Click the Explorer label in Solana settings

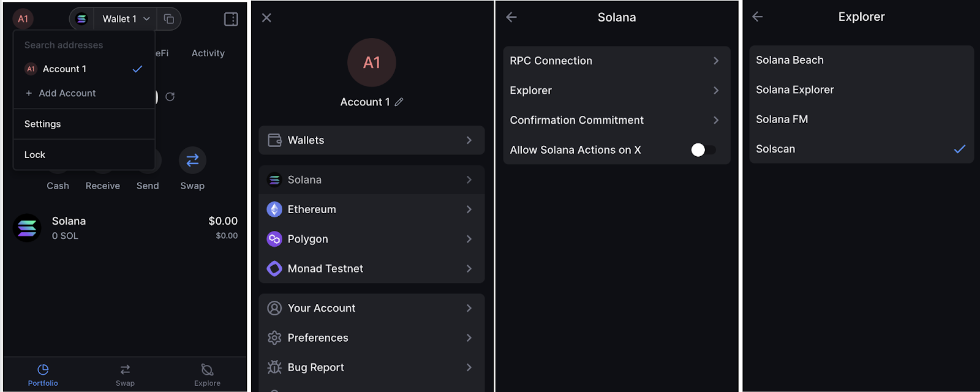tap(531, 90)
